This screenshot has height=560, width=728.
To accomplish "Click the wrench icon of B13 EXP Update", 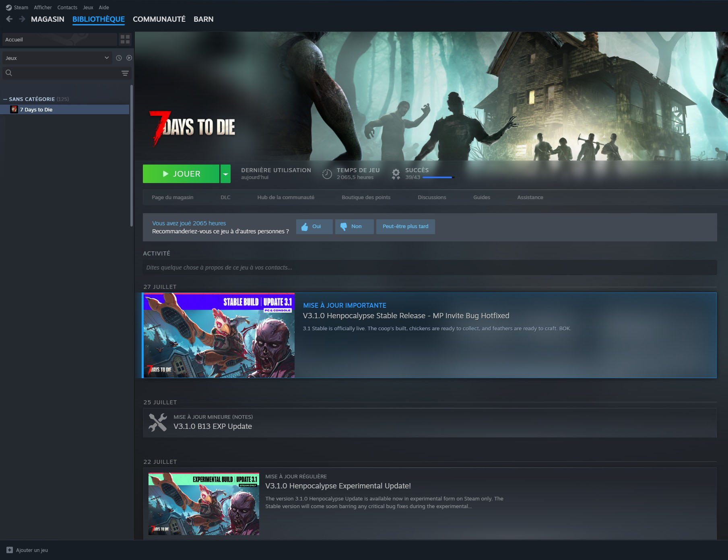I will click(158, 422).
